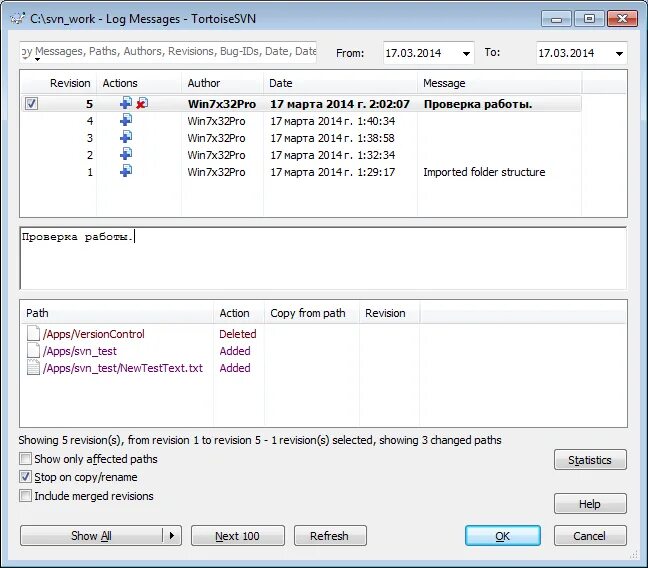Click the bold 'Проверка работы.' message in the revision list
This screenshot has height=568, width=648.
(x=478, y=104)
